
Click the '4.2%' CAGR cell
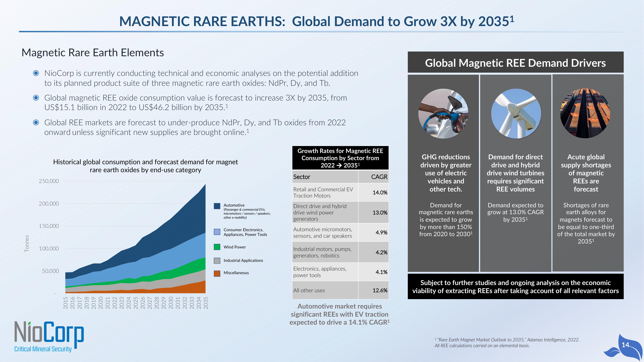click(374, 252)
